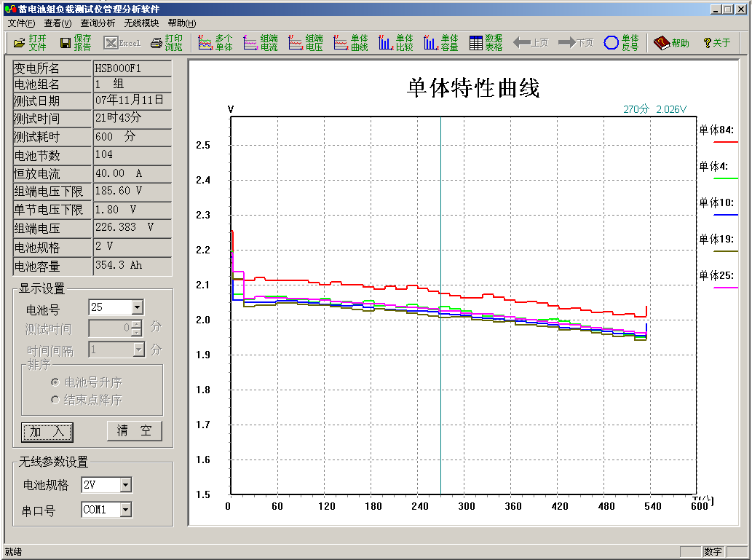Open the 查询分析 menu
752x560 pixels.
[98, 23]
